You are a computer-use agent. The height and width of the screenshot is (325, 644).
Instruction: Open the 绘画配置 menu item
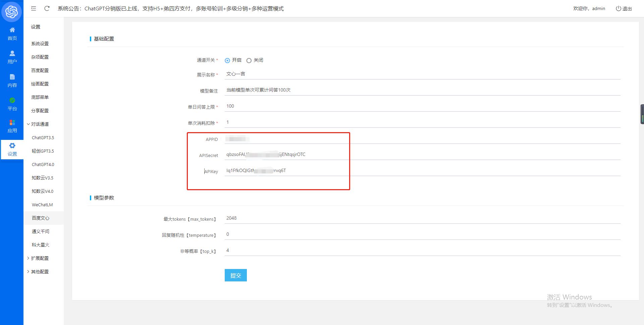[x=40, y=84]
